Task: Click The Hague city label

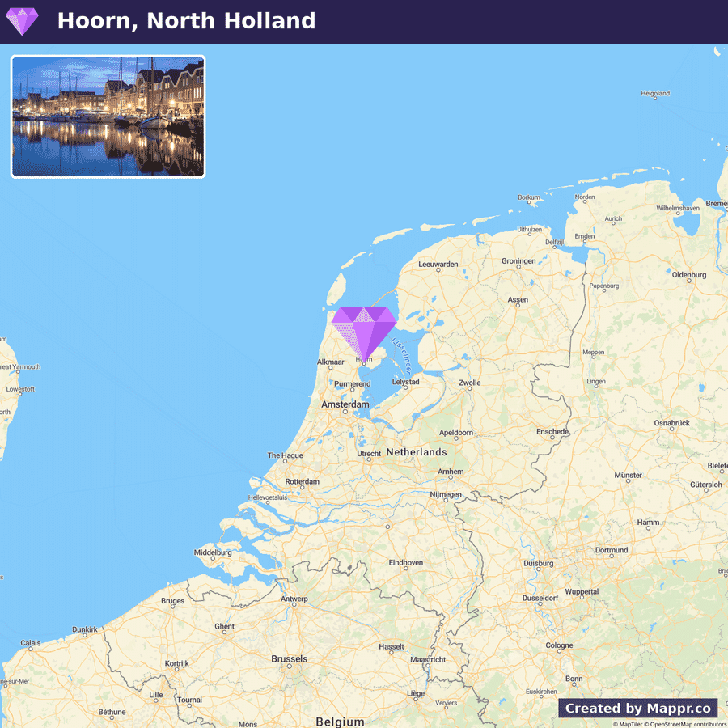Action: click(x=285, y=455)
